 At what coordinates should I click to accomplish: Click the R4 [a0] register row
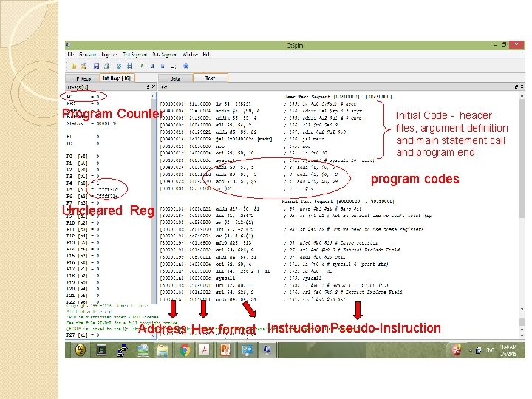click(x=83, y=183)
